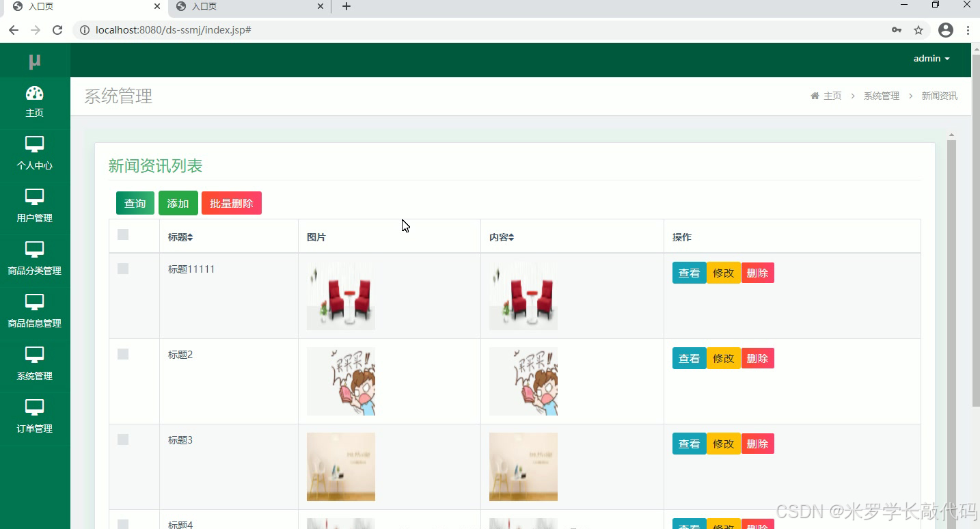Open 标题3 内容 column room thumbnail
Screen dimensions: 980x529
coord(523,467)
